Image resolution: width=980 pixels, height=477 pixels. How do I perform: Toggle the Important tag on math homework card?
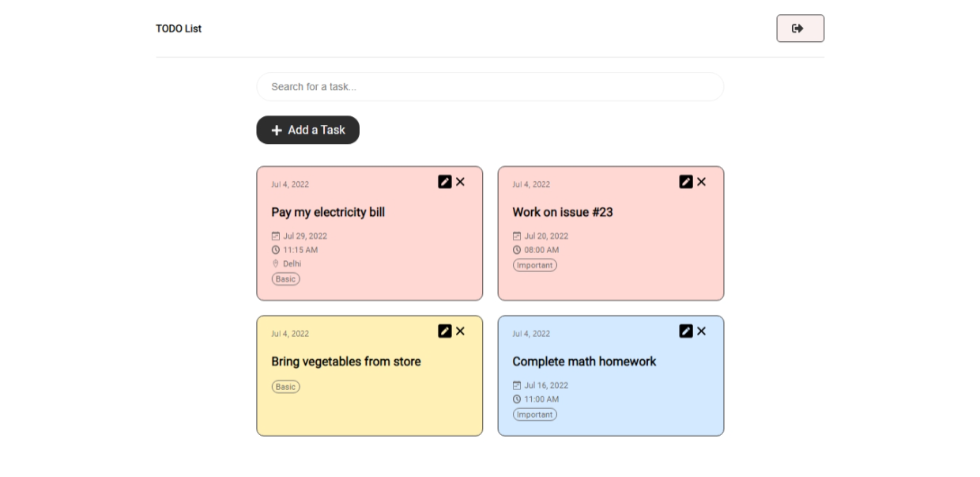[535, 414]
